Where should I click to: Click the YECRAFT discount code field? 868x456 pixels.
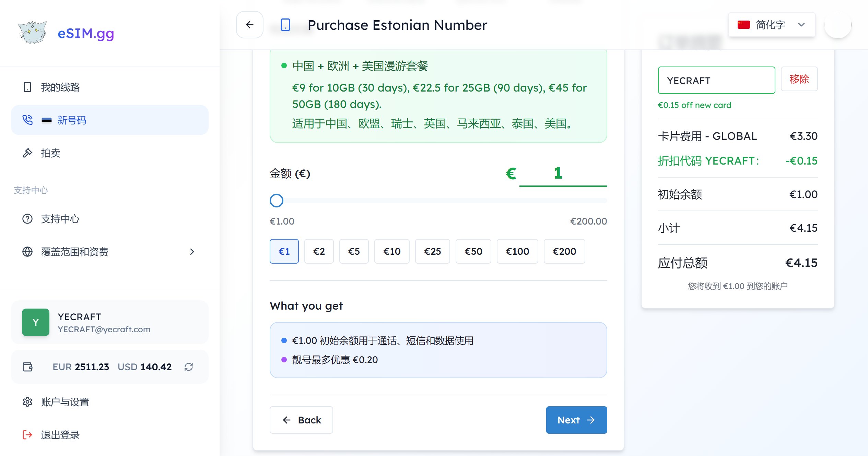click(716, 81)
